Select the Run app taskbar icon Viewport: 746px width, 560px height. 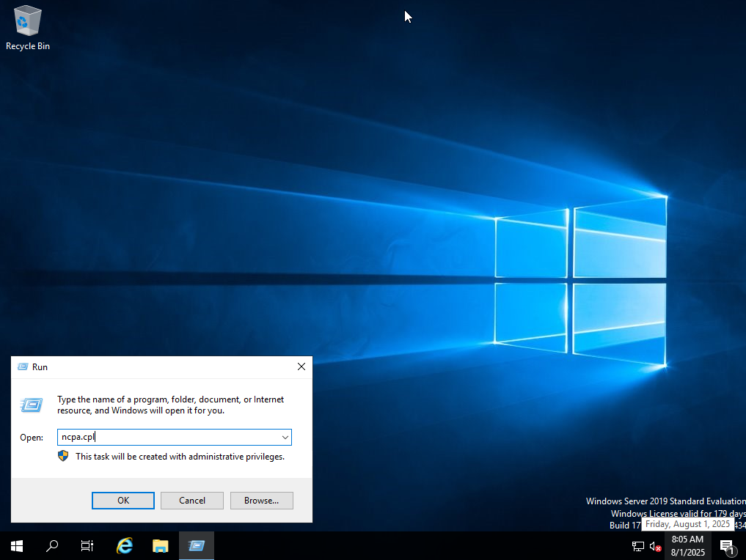pos(196,546)
